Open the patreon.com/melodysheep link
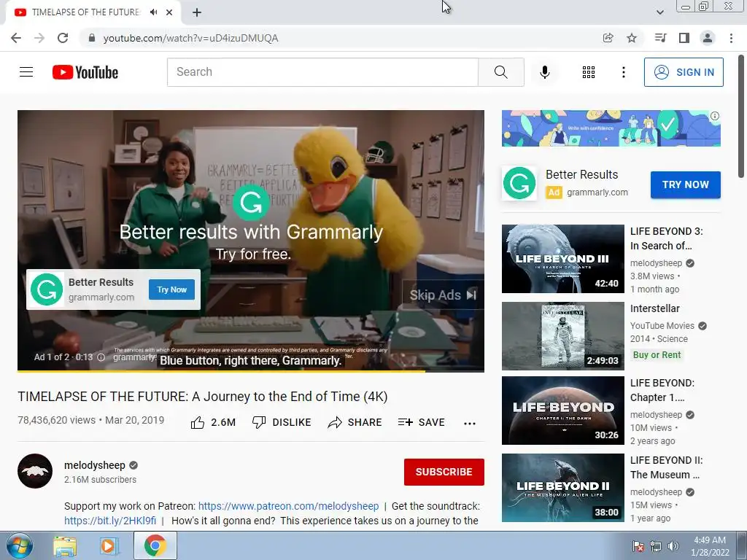This screenshot has width=747, height=560. tap(288, 506)
